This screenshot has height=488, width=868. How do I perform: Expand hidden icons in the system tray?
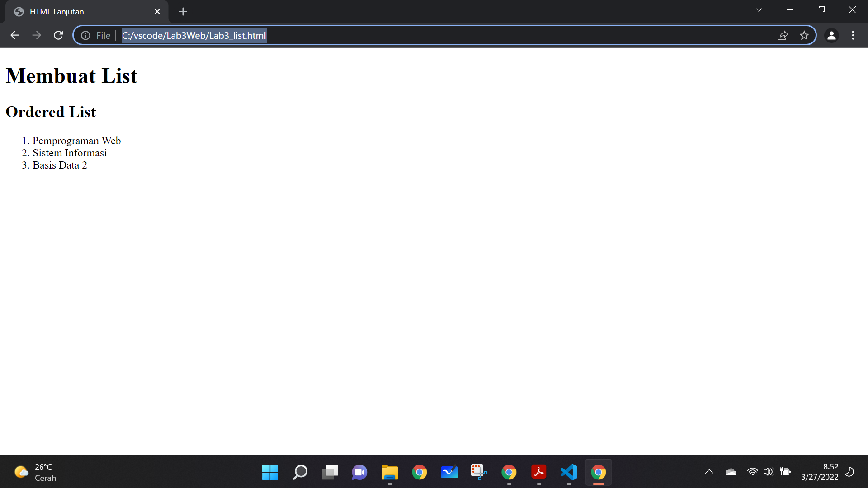709,472
